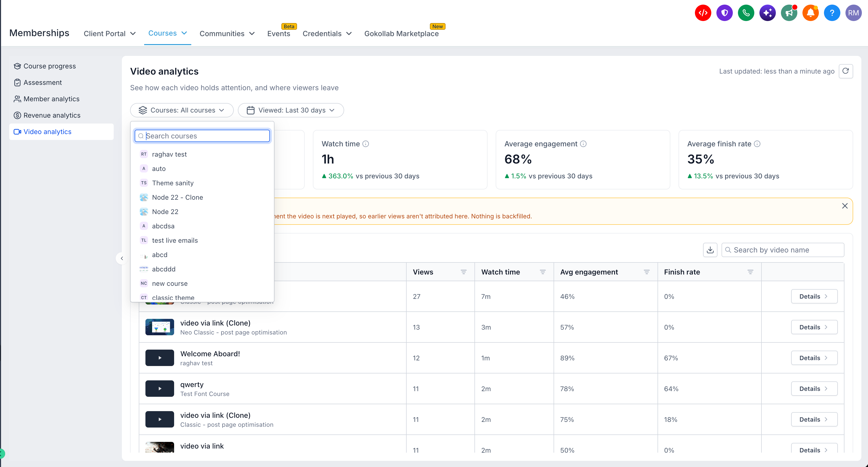Viewport: 868px width, 467px height.
Task: Focus the Search courses field
Action: pos(202,136)
